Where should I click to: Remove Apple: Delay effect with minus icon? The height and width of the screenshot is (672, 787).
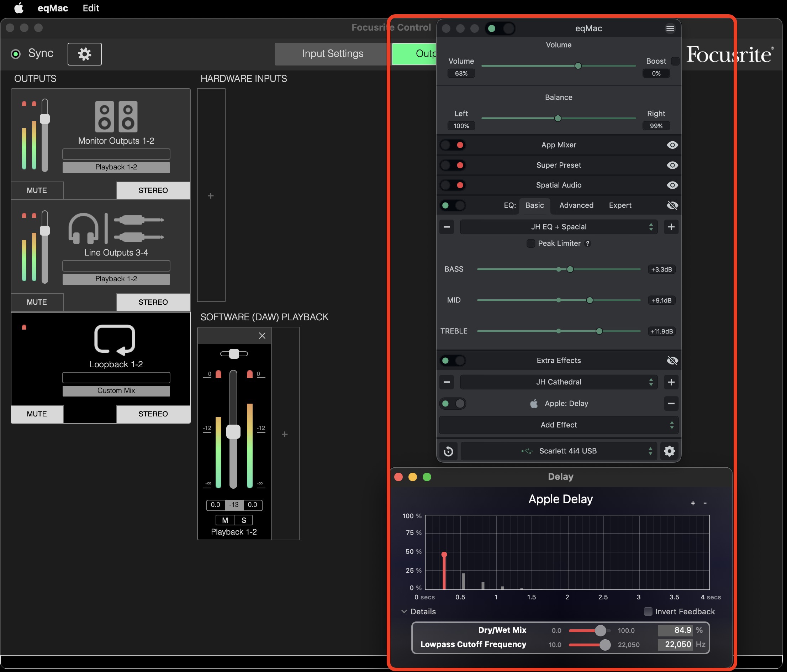tap(671, 403)
